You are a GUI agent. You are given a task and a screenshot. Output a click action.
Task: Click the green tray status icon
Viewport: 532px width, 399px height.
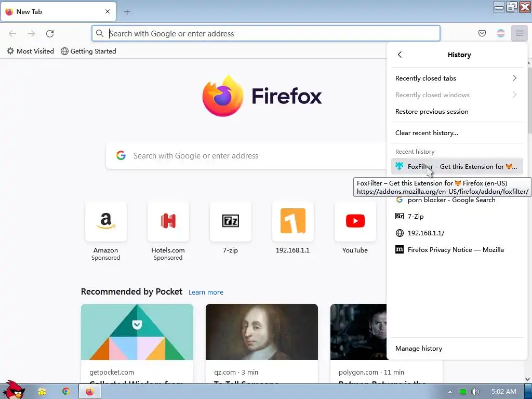tap(462, 392)
